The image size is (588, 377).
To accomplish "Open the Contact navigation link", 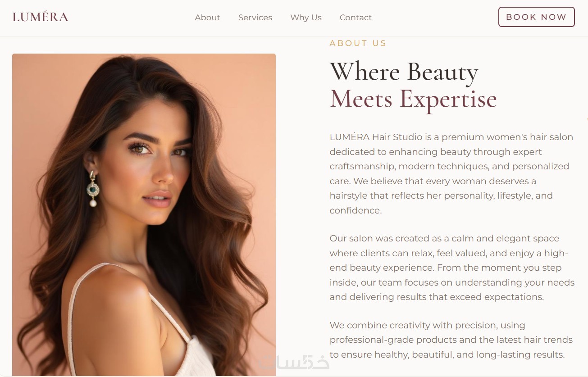I will coord(356,18).
